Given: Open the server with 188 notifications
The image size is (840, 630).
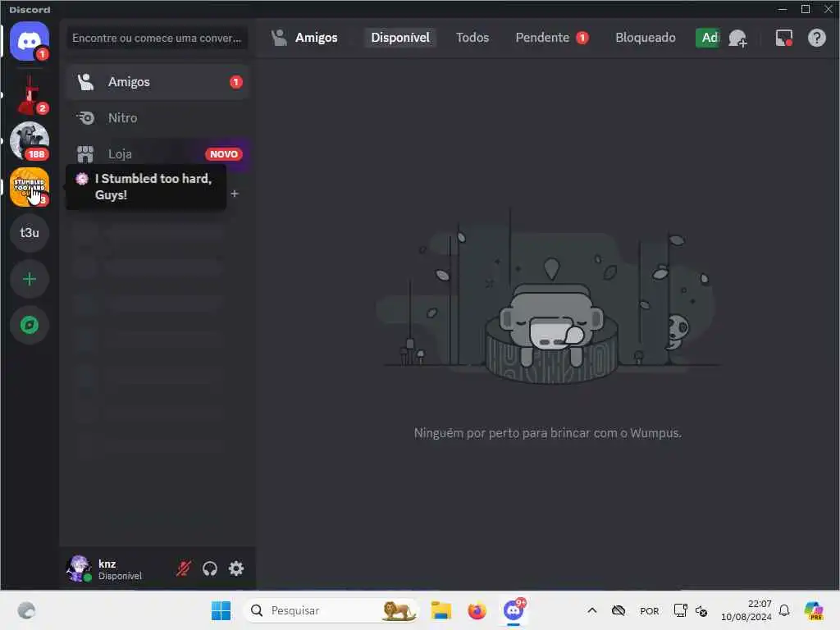Looking at the screenshot, I should [30, 141].
